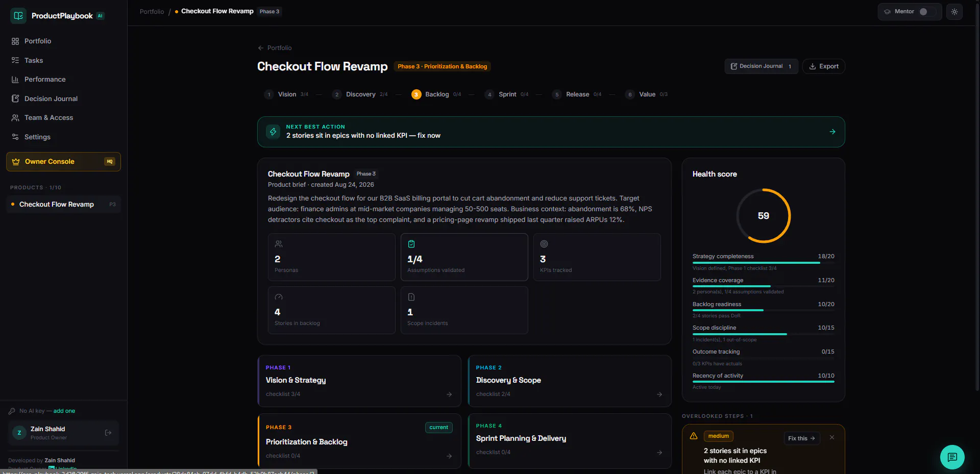Screen dimensions: 980x474
Task: Click the sign-out icon beside Zain Shahid
Action: pos(108,433)
